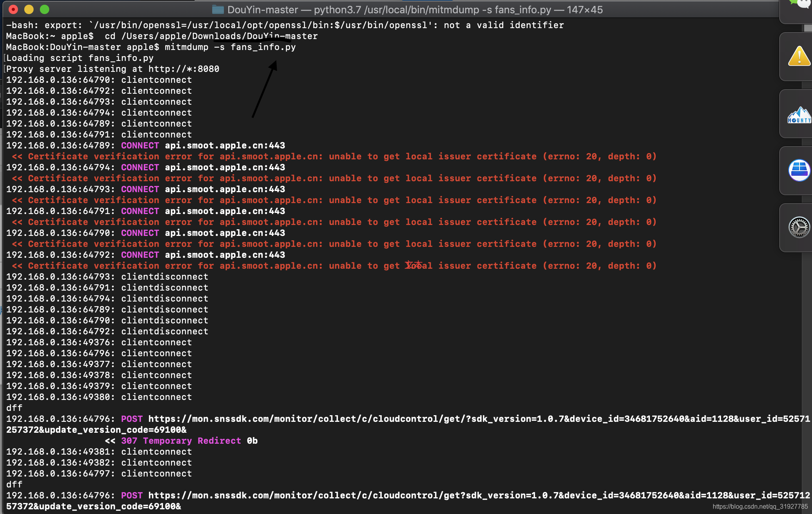Click '192.168.0.136:64796: clientconnect' line

(99, 353)
